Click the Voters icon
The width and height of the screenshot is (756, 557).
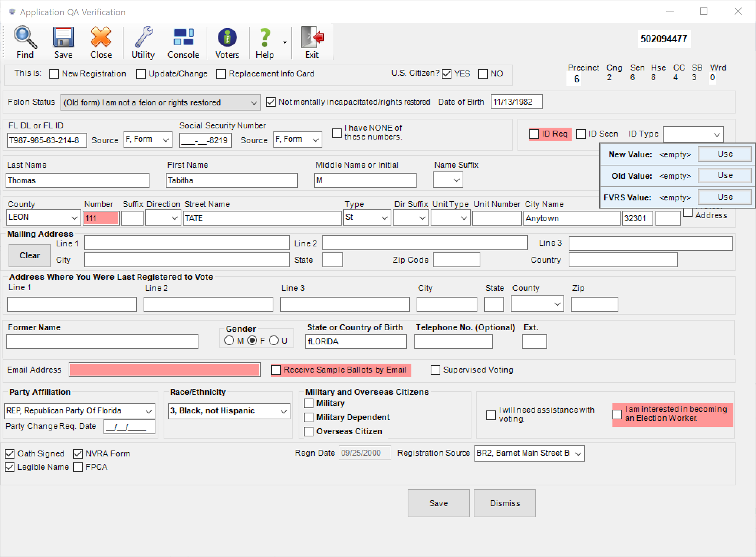point(227,42)
